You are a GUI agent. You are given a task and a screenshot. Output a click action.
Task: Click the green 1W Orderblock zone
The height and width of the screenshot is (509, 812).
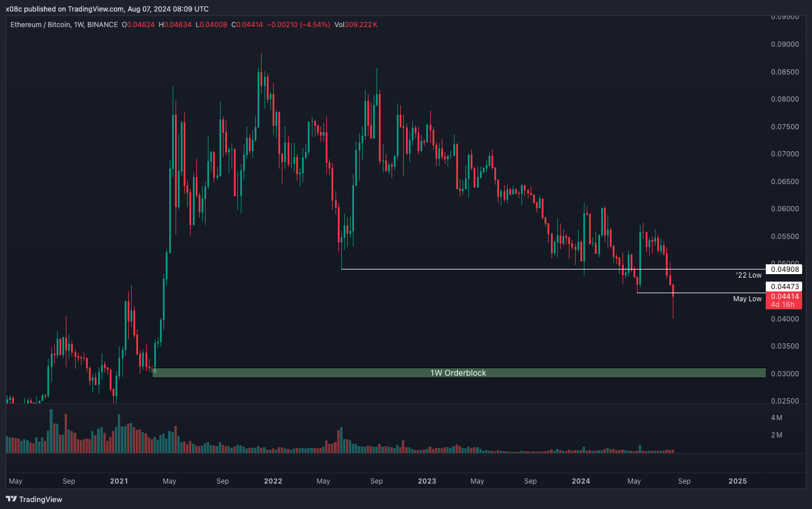coord(459,373)
